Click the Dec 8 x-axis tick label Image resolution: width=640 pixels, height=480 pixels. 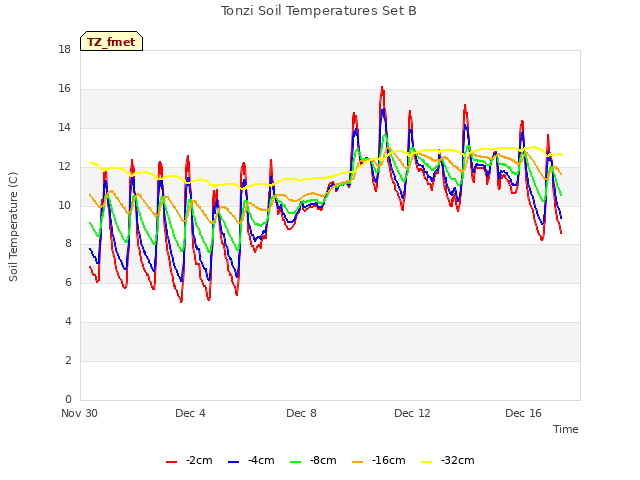(x=301, y=413)
